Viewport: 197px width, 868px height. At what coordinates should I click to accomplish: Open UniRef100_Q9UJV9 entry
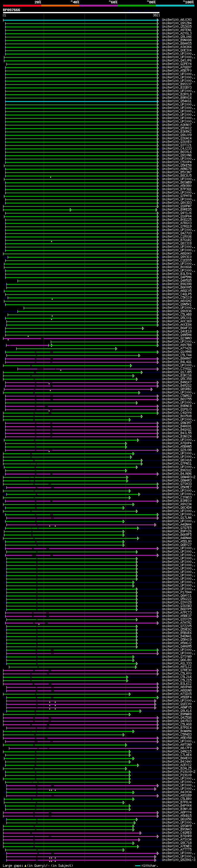coord(177,135)
